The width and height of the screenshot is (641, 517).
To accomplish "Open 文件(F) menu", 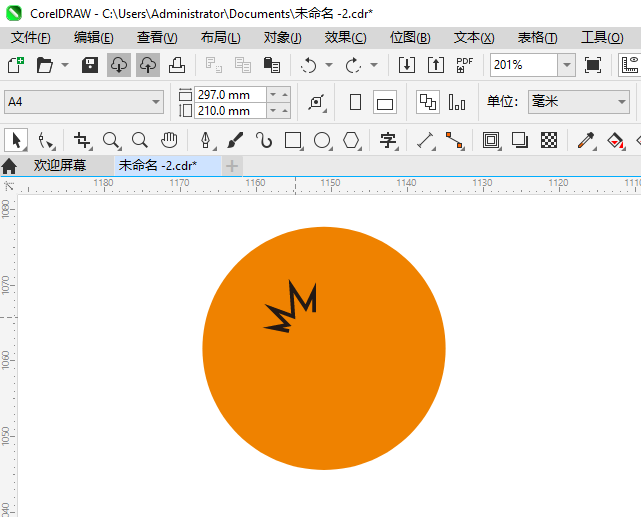I will (x=31, y=38).
